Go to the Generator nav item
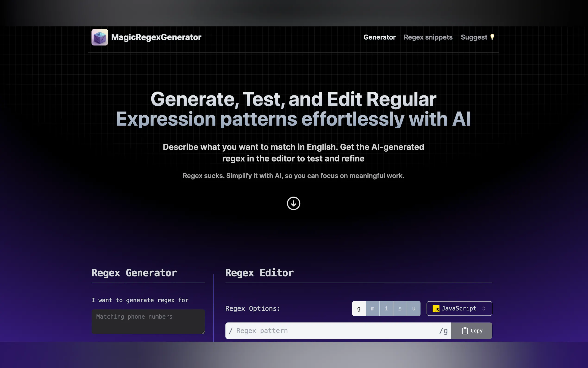The image size is (588, 368). coord(379,37)
